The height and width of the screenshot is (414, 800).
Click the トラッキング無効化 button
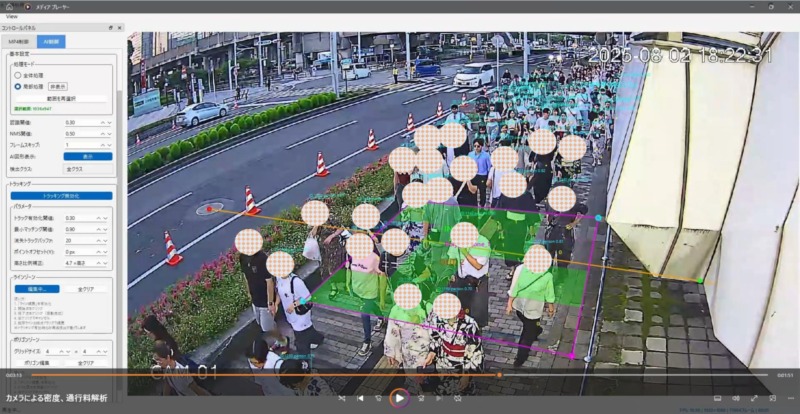click(x=62, y=195)
